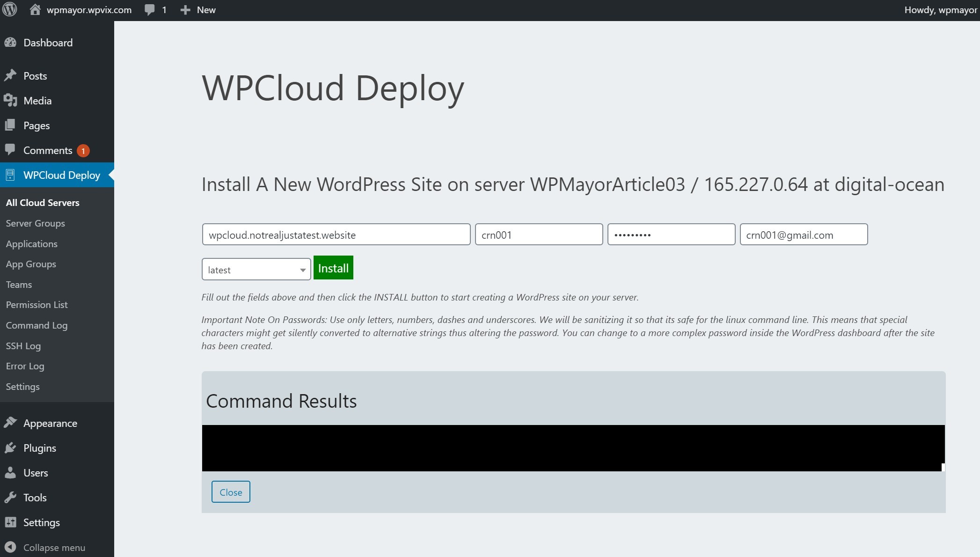Click the plus icon for New
This screenshot has height=557, width=980.
(x=185, y=10)
